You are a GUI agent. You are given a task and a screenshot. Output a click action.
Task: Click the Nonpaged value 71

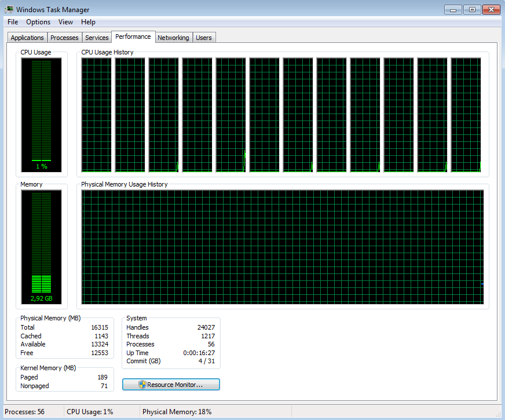(104, 386)
